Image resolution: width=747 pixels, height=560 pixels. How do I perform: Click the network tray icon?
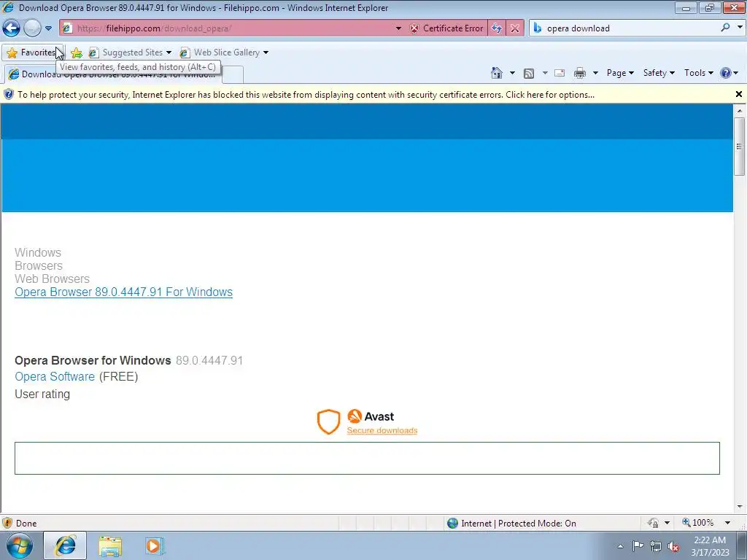(656, 546)
